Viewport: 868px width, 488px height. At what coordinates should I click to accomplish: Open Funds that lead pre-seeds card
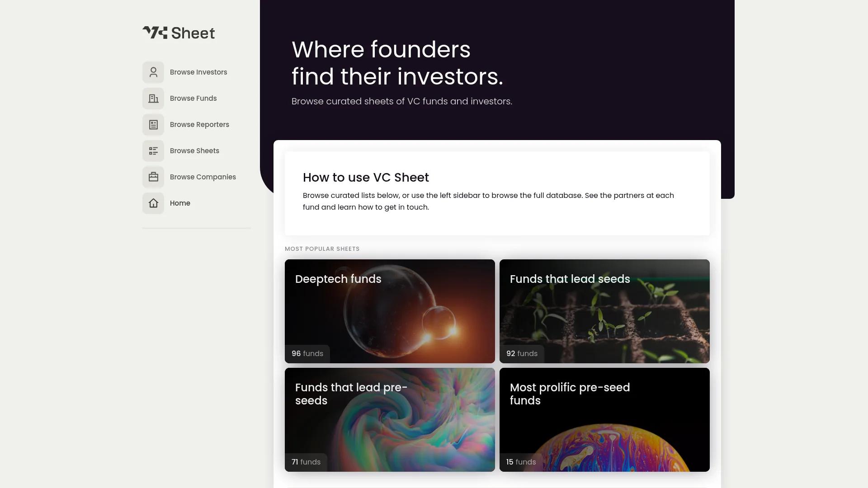click(x=390, y=420)
